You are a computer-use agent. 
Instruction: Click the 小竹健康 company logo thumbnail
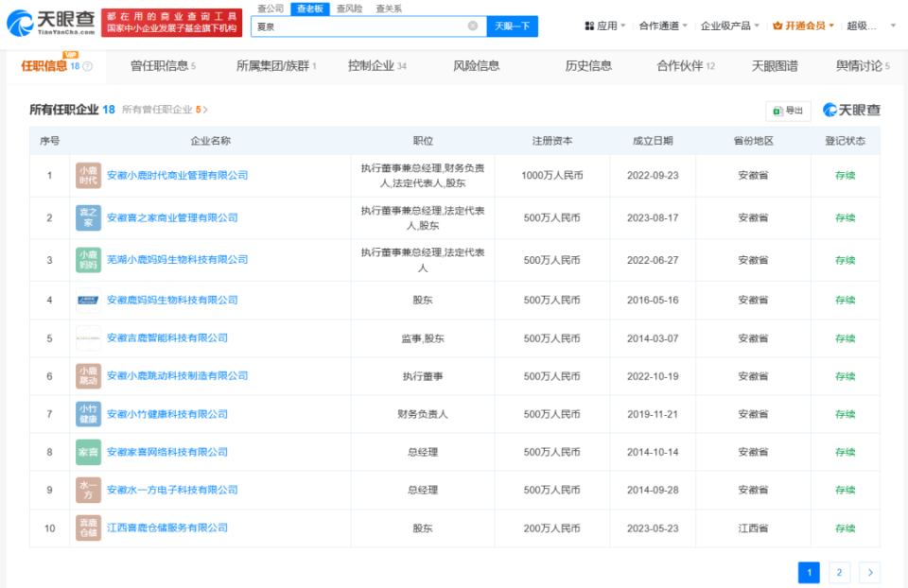pyautogui.click(x=87, y=414)
